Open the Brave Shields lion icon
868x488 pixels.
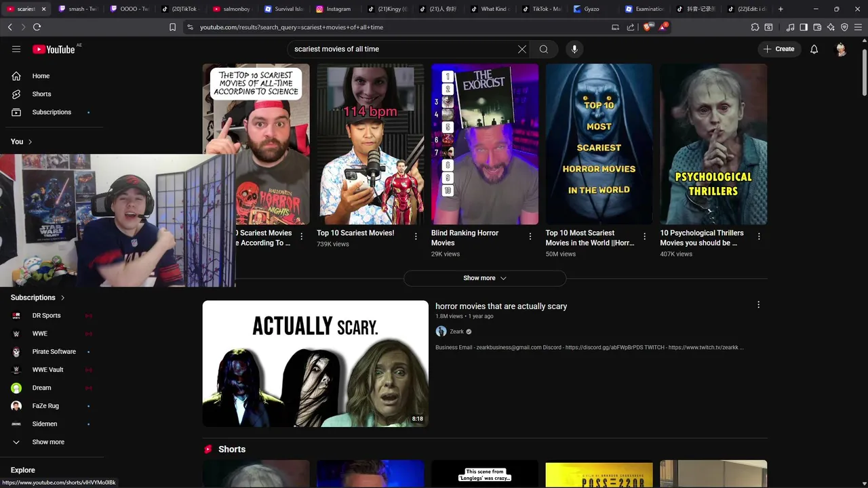point(646,27)
